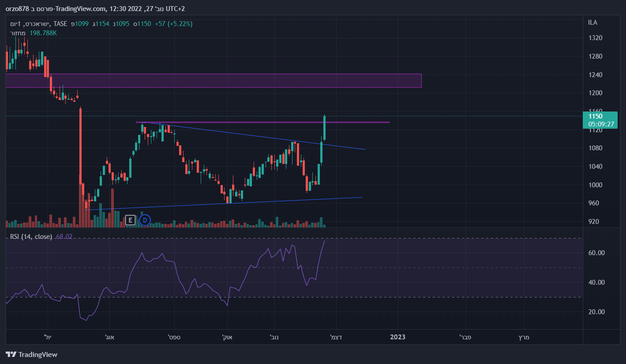Click the TASE exchange label in the legend

point(60,24)
